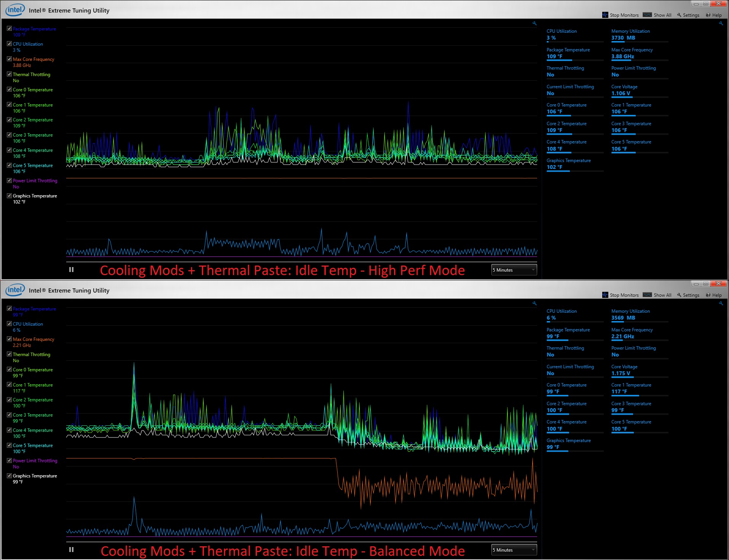Uncheck Power Limit Throttling in top window

click(x=9, y=180)
